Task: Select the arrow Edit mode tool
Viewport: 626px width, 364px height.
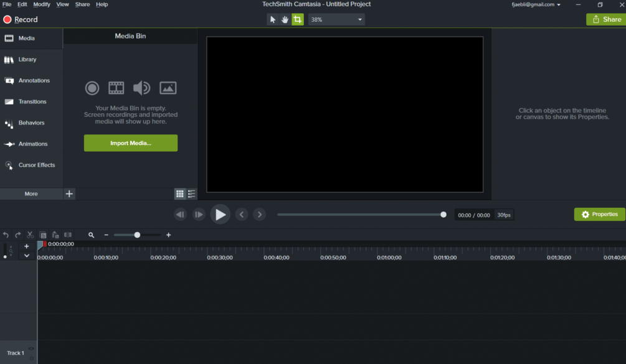Action: point(273,19)
